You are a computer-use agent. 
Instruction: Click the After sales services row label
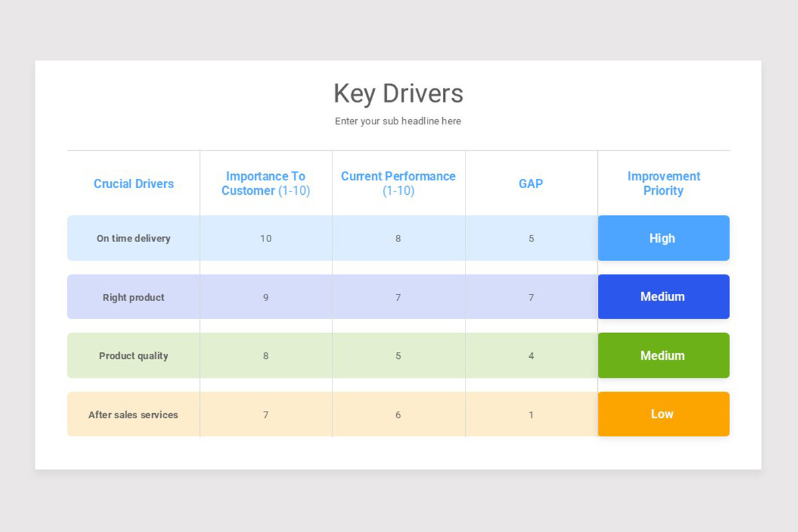[x=133, y=414]
